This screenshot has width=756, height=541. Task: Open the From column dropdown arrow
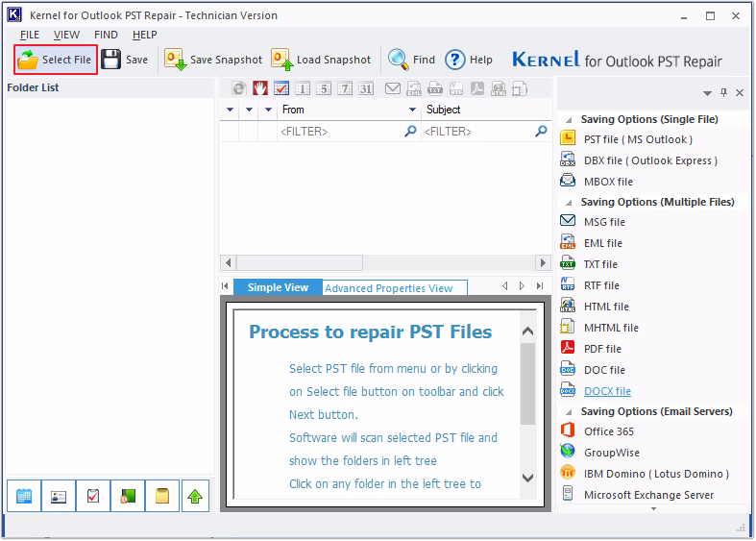pos(412,110)
